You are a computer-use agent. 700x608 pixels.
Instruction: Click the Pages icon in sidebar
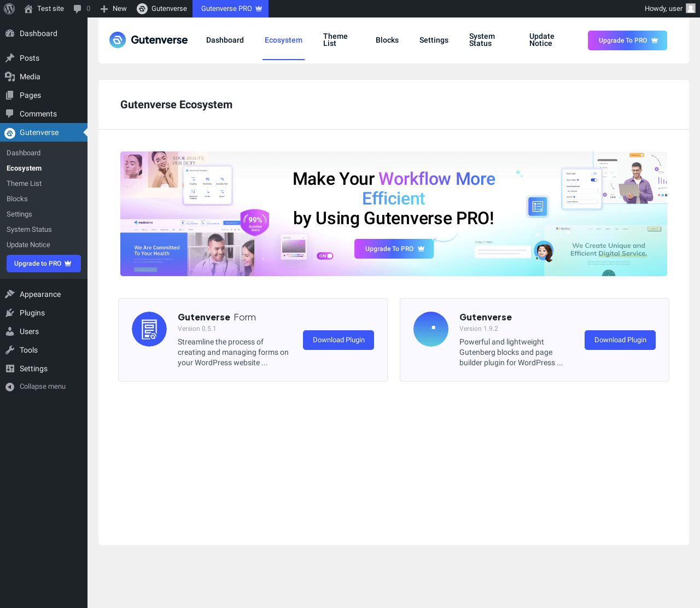tap(10, 95)
